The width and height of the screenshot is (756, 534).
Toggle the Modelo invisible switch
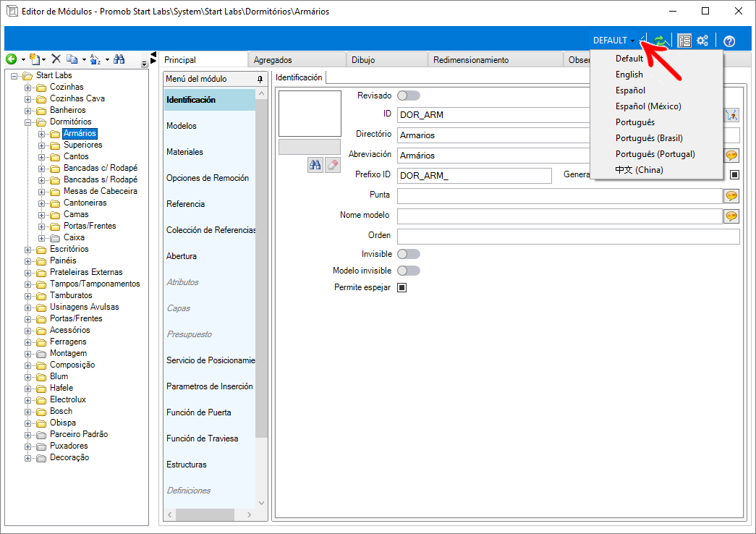click(x=408, y=271)
